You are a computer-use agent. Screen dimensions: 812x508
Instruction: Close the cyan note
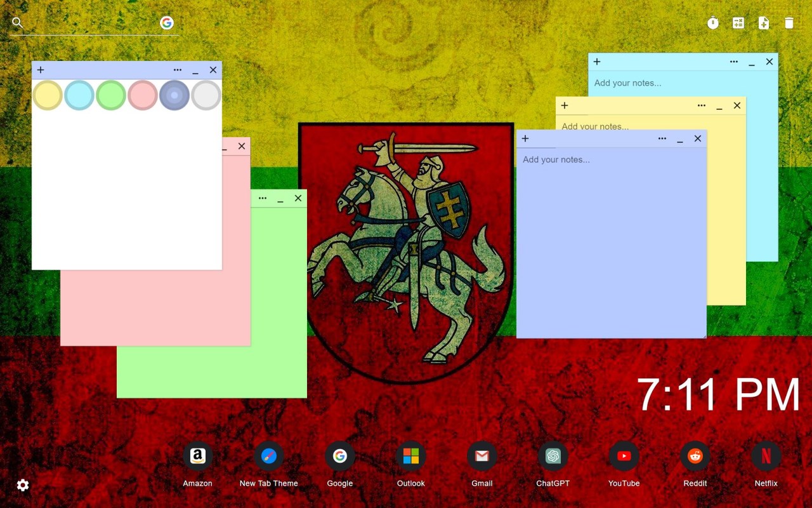click(x=769, y=62)
